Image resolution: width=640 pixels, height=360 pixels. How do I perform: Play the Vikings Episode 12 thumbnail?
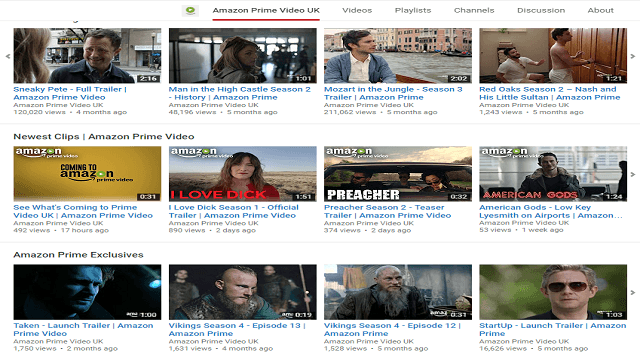tap(398, 292)
